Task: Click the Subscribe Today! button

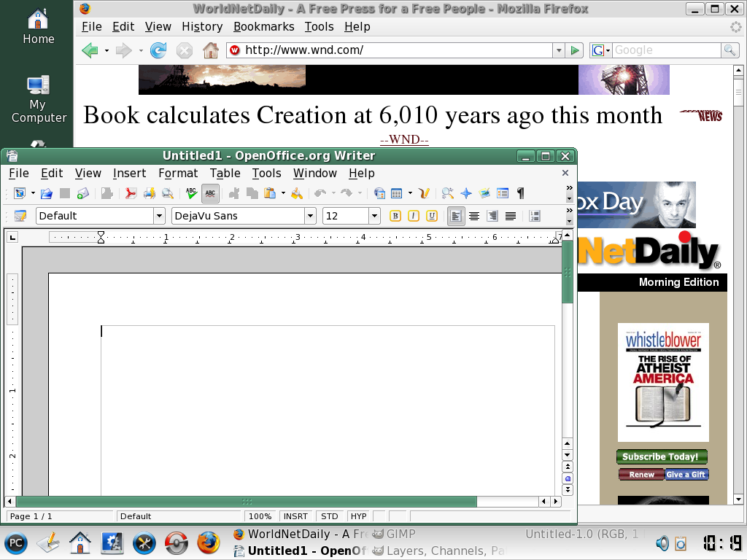Action: click(x=662, y=456)
